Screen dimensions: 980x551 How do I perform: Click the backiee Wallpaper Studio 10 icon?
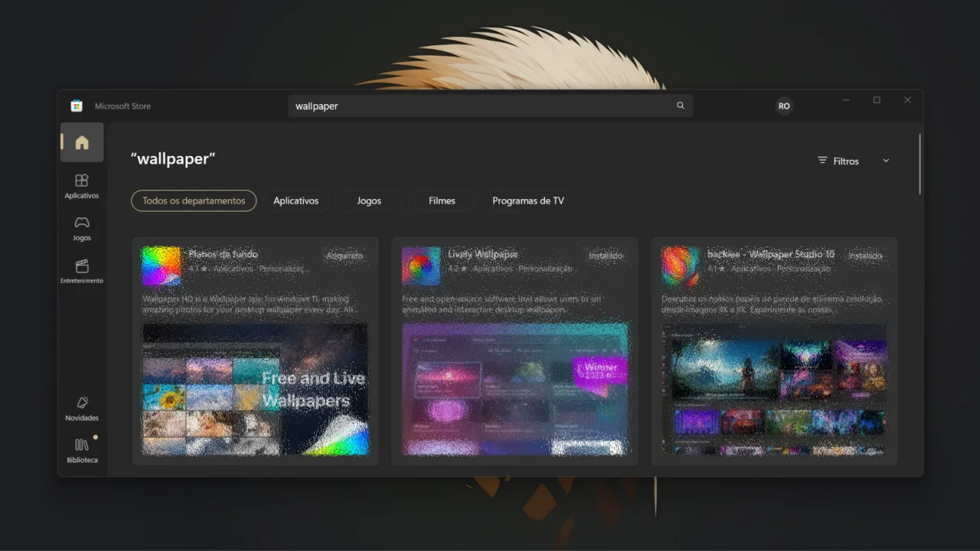point(681,266)
